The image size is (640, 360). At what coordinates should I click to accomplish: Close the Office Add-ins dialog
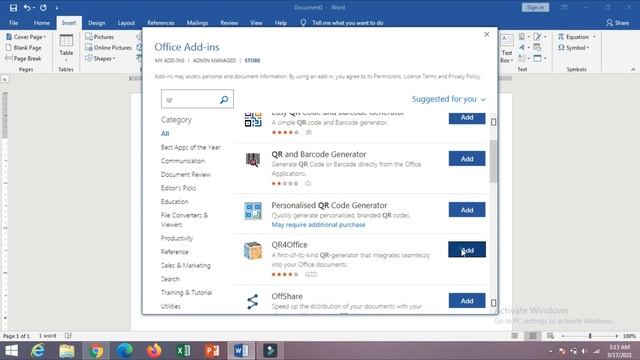[487, 34]
